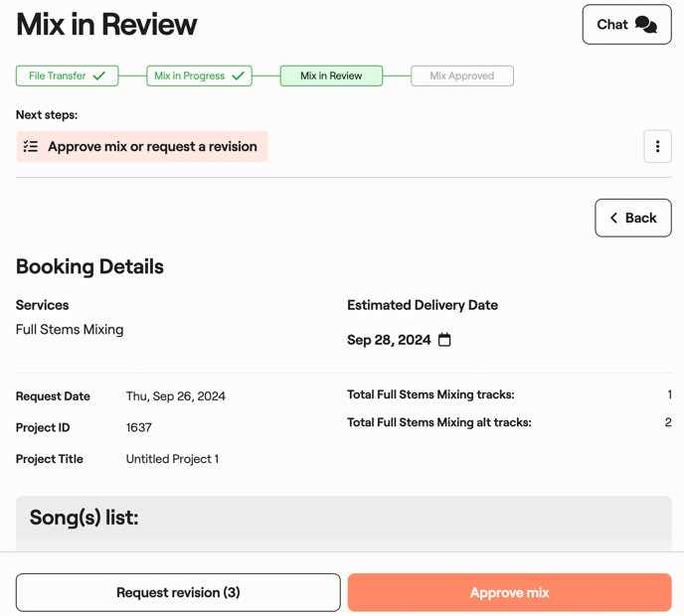Select the Mix Approved step
The image size is (684, 616).
pyautogui.click(x=461, y=76)
